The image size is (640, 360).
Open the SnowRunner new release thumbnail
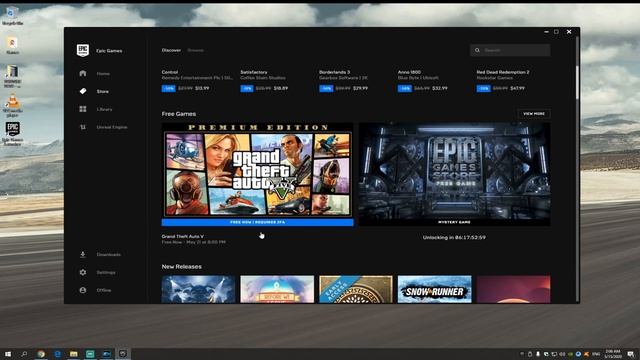tap(435, 289)
